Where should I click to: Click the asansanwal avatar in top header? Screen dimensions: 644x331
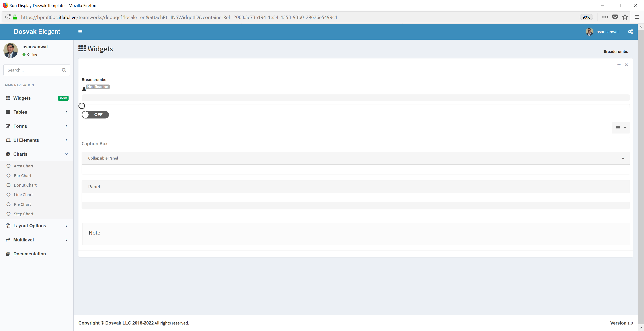tap(589, 32)
